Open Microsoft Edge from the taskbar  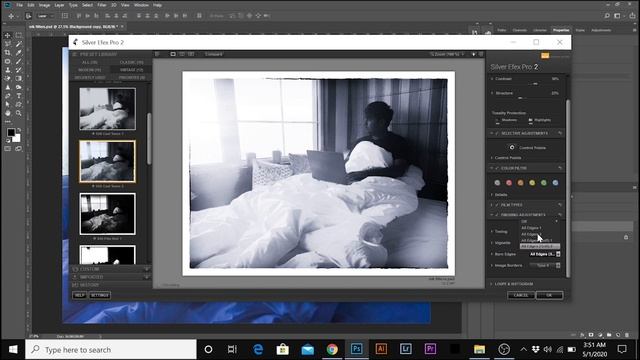[x=258, y=349]
